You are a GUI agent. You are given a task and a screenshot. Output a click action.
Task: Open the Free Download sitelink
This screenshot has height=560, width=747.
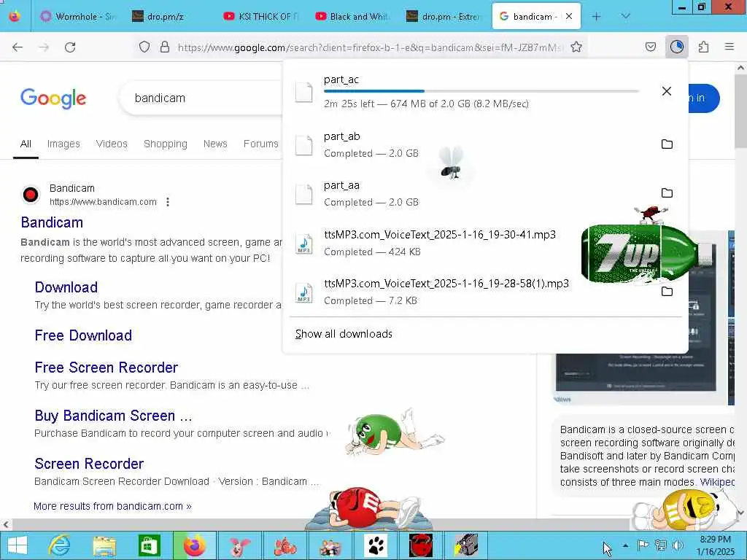pyautogui.click(x=83, y=335)
